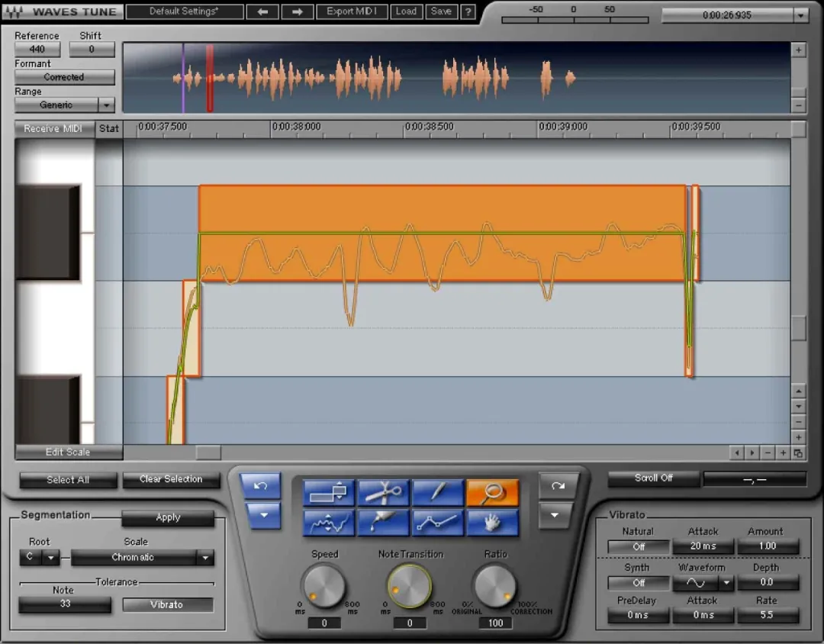Toggle Formant Corrected button

(x=64, y=77)
